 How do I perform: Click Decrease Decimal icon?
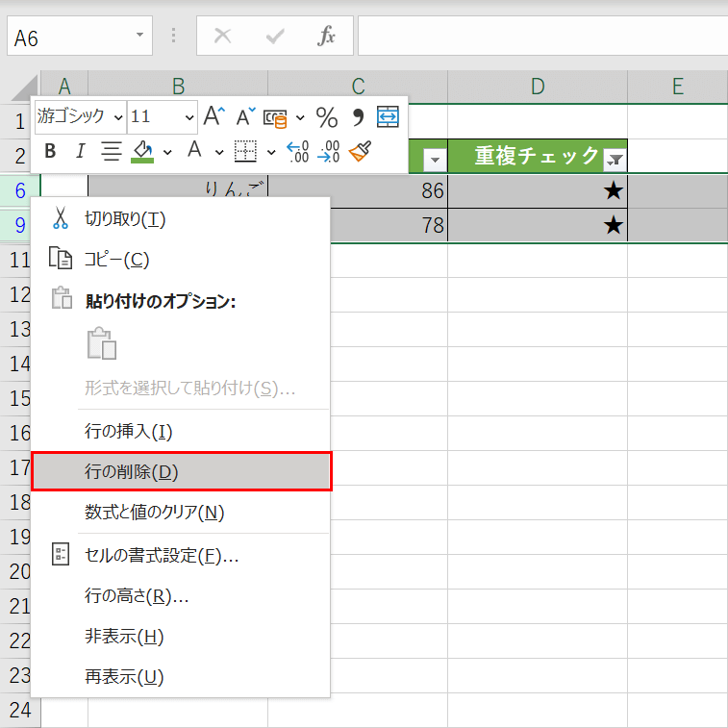coord(328,151)
